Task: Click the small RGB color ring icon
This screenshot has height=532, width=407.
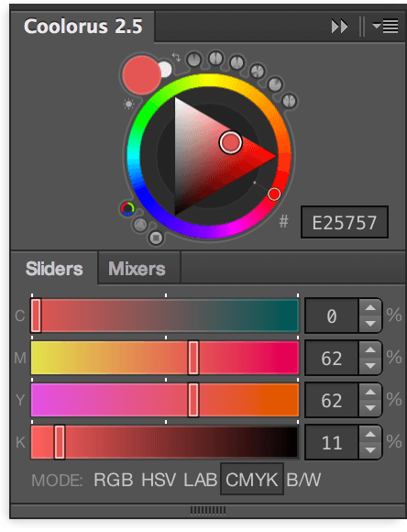Action: pos(127,208)
